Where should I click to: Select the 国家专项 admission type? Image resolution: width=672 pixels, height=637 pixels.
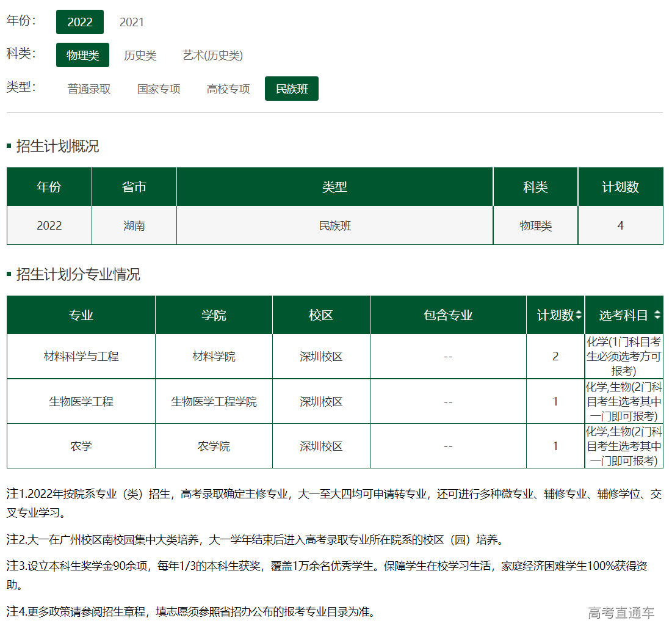coord(157,88)
